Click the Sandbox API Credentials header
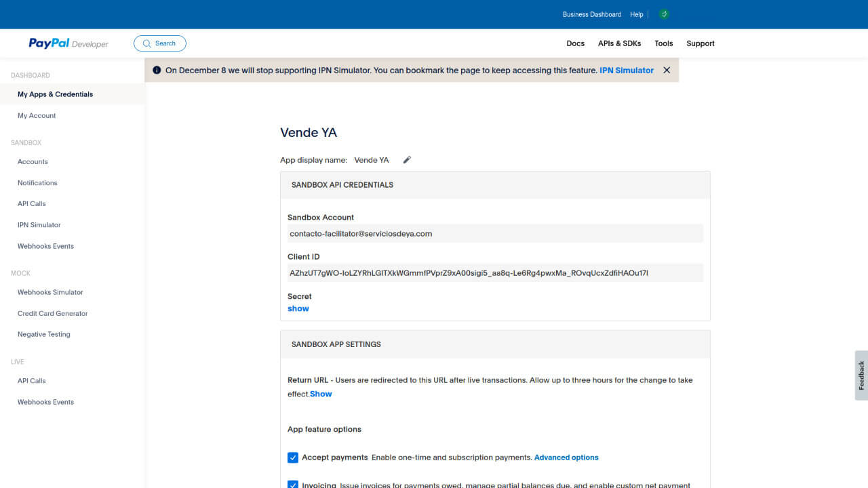 click(x=495, y=184)
